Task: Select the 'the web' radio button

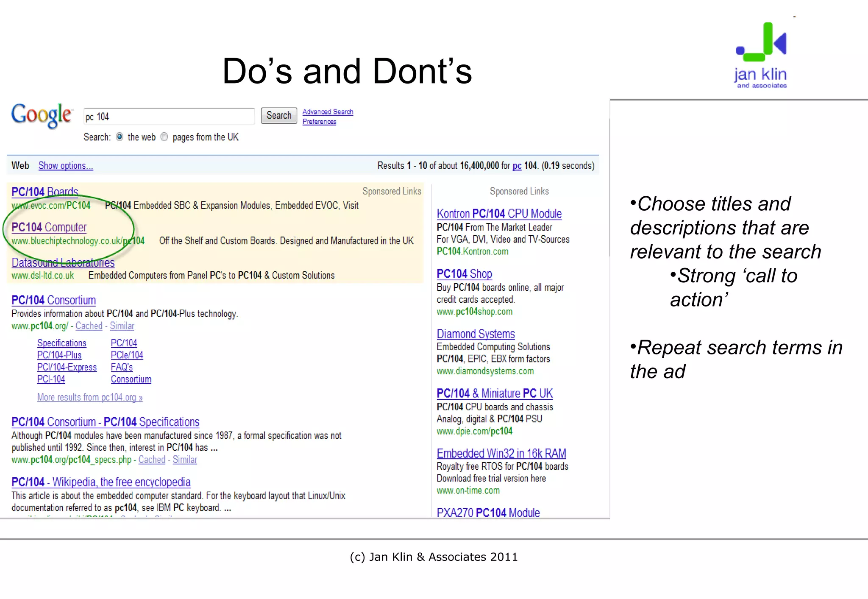Action: pos(120,137)
